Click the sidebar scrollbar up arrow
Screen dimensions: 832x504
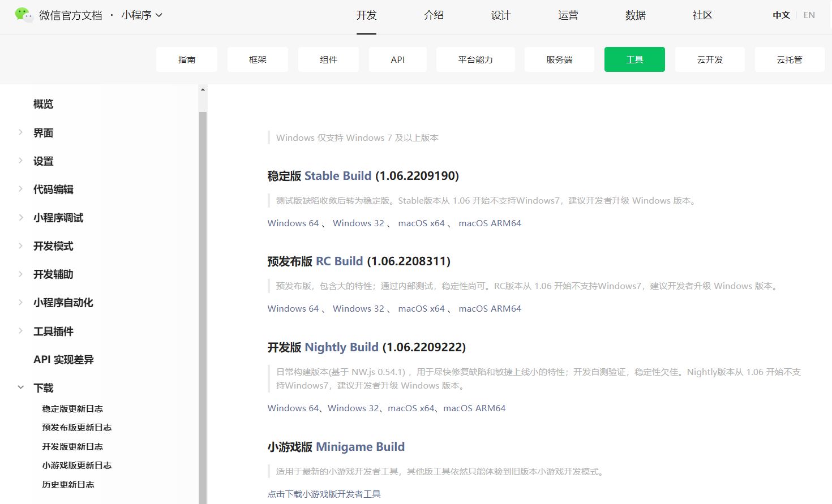203,89
